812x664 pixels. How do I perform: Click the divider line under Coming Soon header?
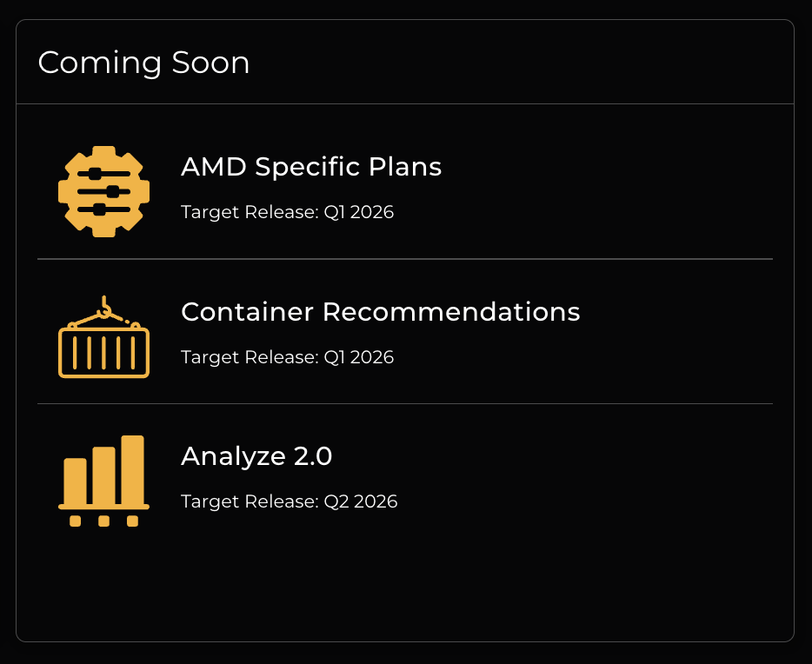pos(405,104)
